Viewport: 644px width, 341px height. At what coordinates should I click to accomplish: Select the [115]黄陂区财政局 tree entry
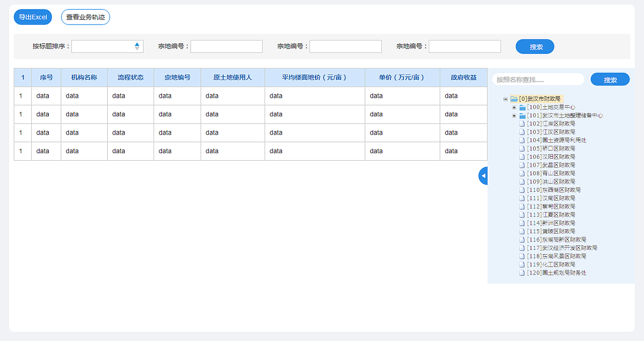point(551,231)
